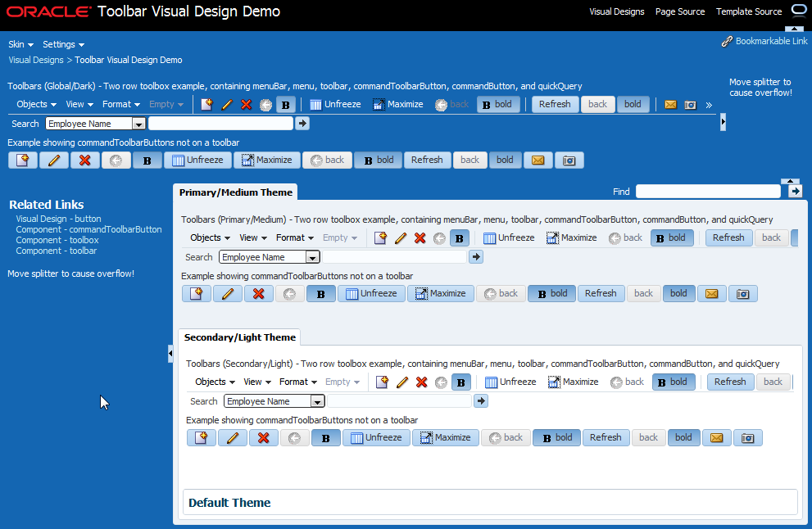Toggle the B icon in Primary/Medium toolbar
The height and width of the screenshot is (529, 812).
tap(460, 238)
